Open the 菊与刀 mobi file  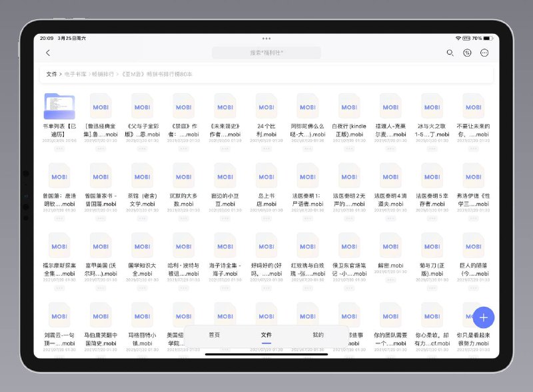[432, 246]
